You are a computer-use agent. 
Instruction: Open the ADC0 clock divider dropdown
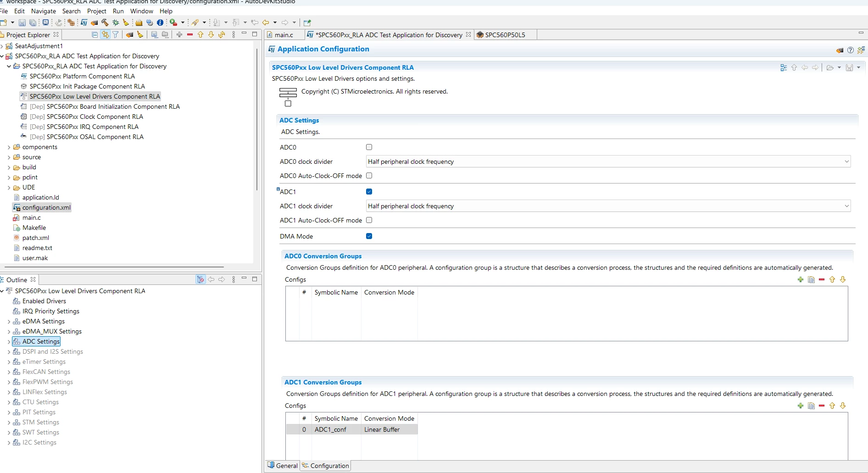(x=608, y=161)
